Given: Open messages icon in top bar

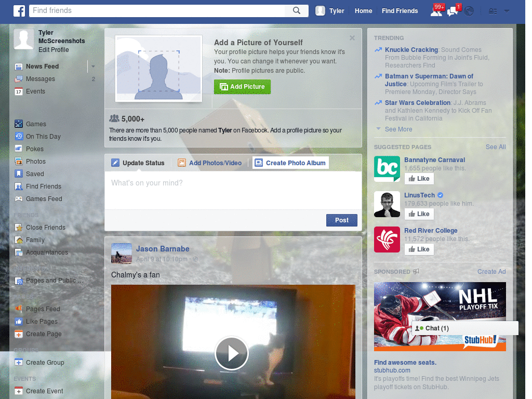Looking at the screenshot, I should (x=453, y=11).
